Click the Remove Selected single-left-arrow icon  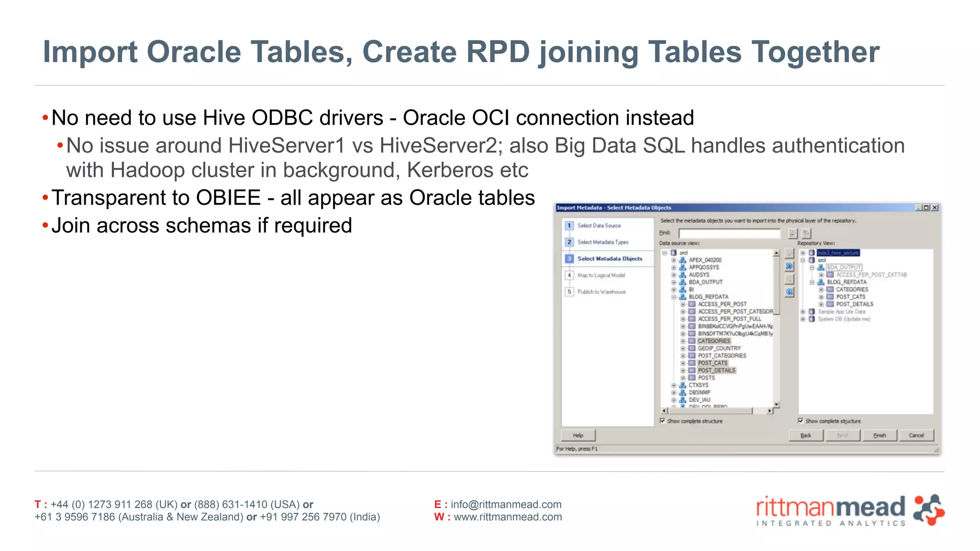(x=790, y=279)
